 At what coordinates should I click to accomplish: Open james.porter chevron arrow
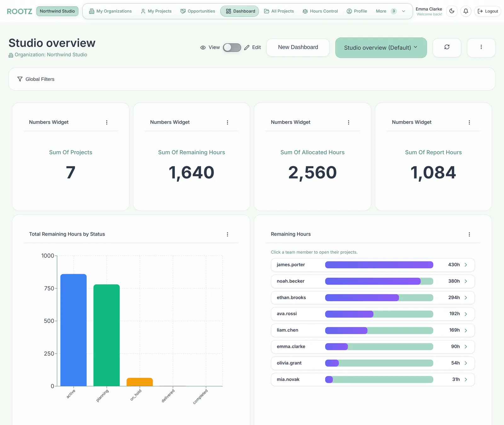point(466,265)
